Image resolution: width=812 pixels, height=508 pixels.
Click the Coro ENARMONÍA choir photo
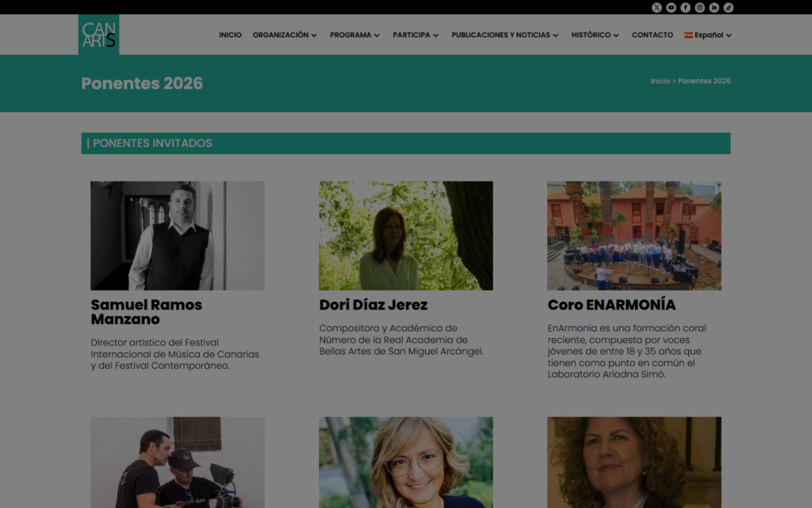[634, 235]
